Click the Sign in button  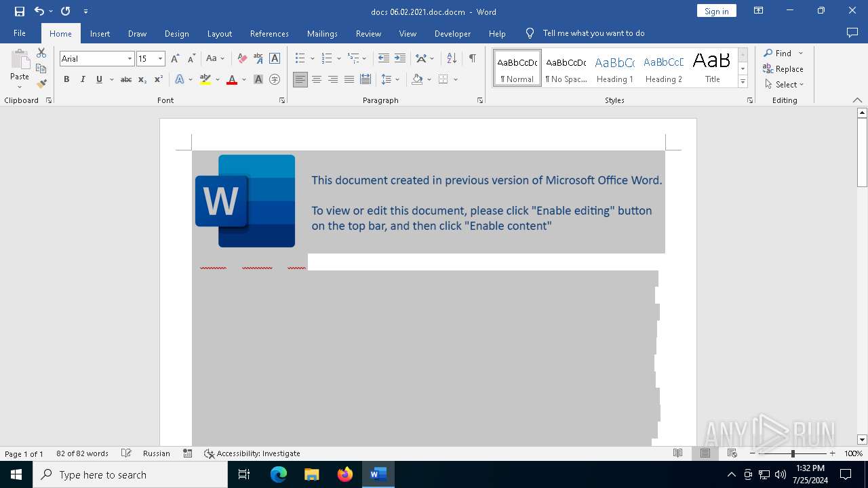716,11
